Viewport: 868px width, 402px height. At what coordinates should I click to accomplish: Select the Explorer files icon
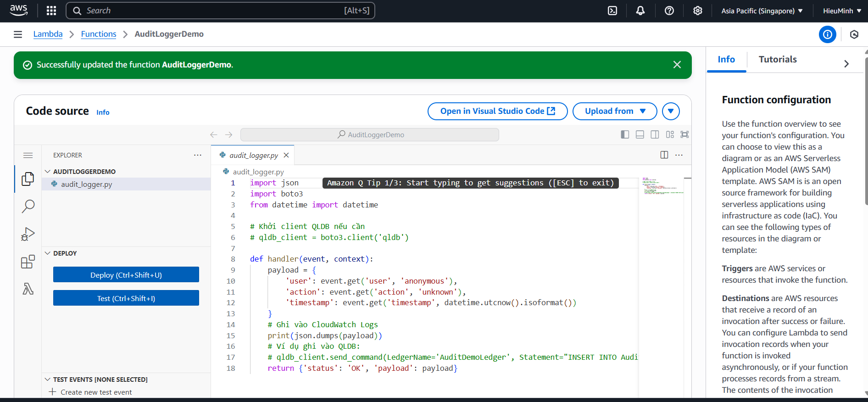pyautogui.click(x=28, y=179)
